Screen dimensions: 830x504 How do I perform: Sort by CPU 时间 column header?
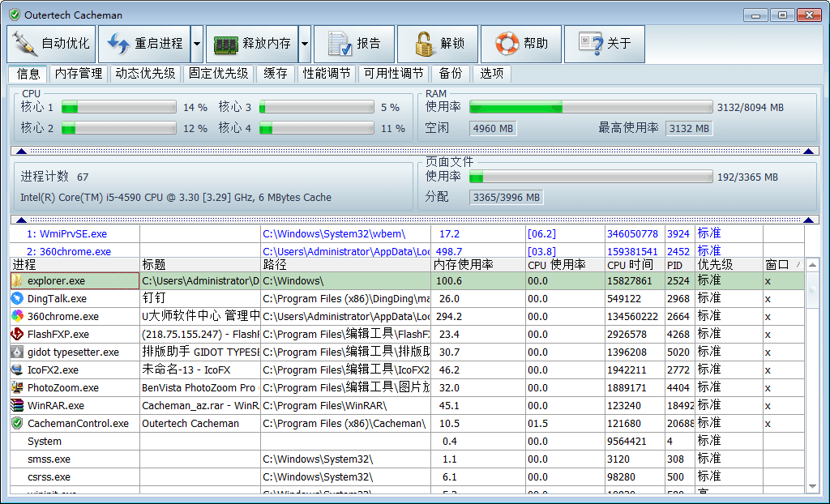pos(635,265)
